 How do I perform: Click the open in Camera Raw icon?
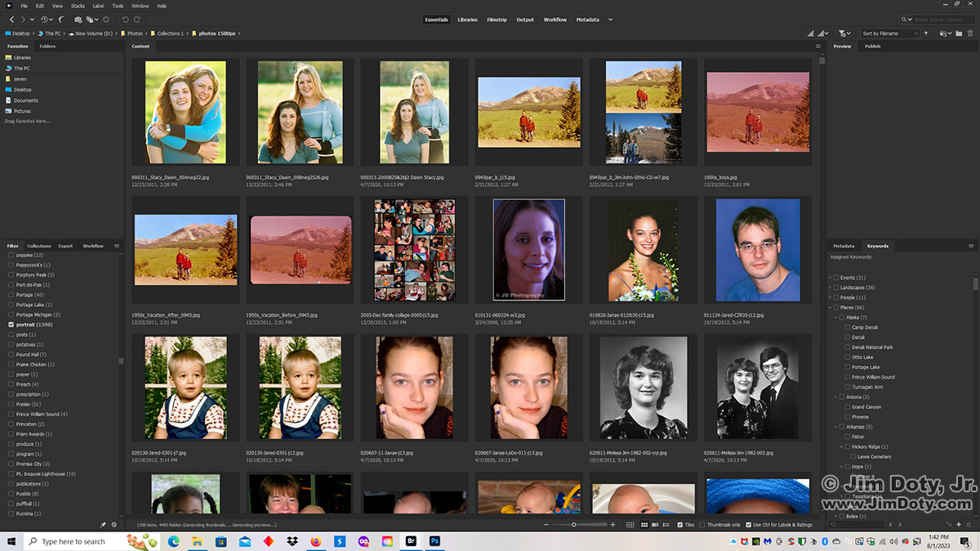point(106,20)
